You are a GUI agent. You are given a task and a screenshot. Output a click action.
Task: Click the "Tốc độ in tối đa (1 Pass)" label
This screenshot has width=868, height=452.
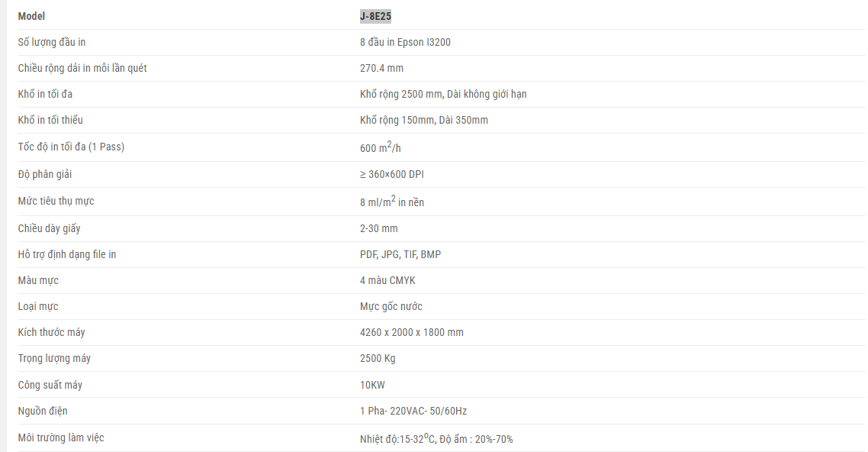[71, 147]
